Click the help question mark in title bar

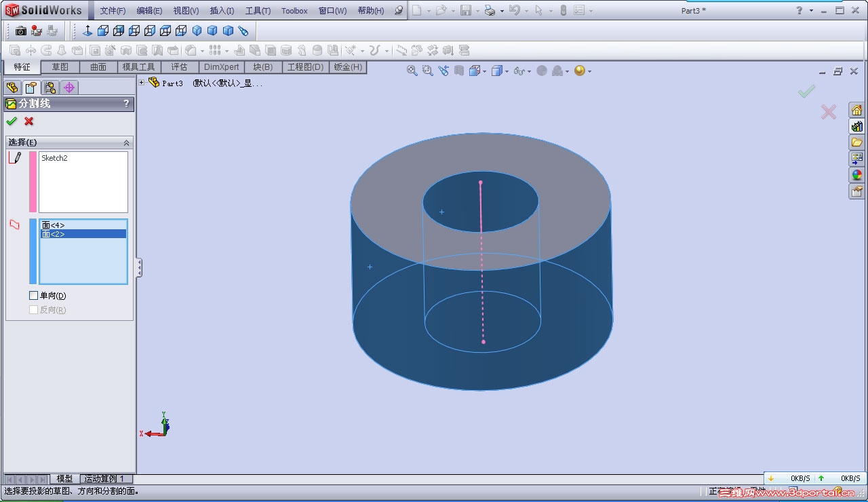pos(800,11)
